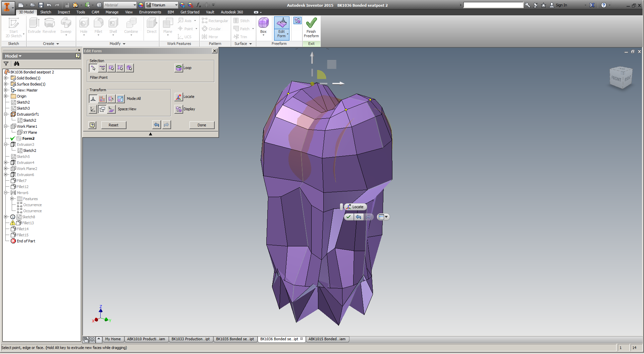Select Form2 in the model tree
644x354 pixels.
point(28,139)
